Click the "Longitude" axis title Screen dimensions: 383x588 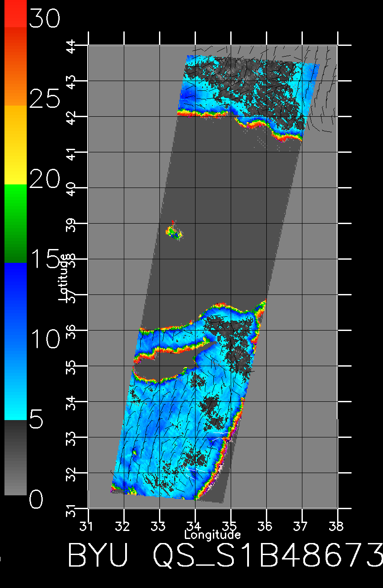pos(212,534)
